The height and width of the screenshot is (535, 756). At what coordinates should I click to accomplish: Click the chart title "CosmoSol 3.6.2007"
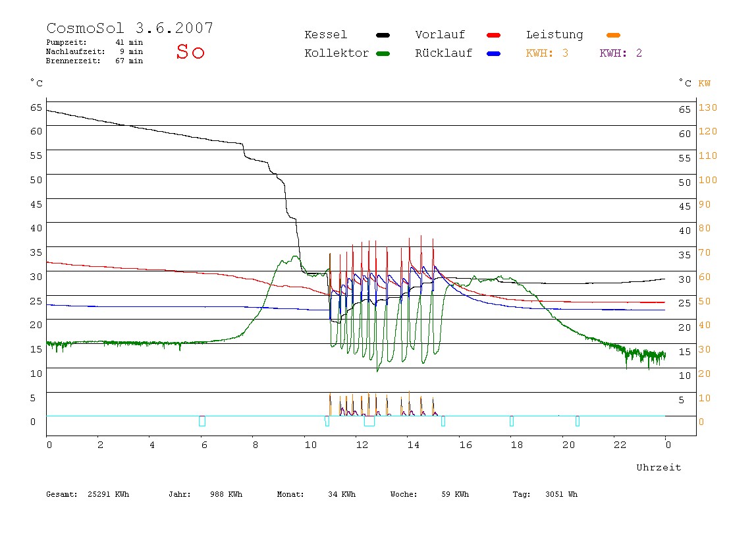[x=130, y=28]
